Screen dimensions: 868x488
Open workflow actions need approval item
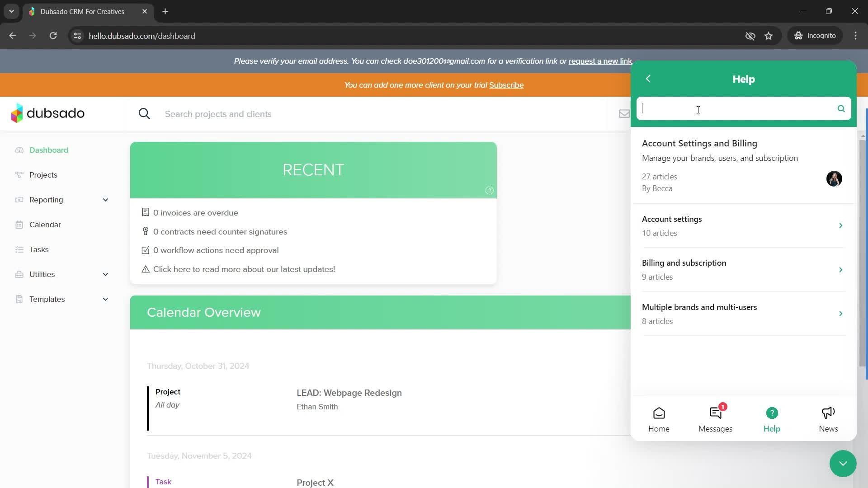216,250
